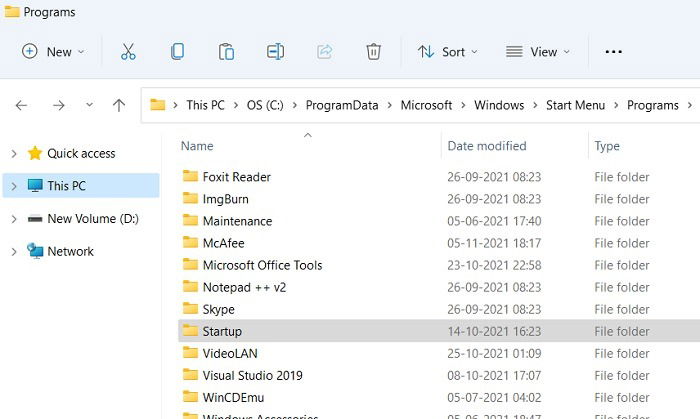
Task: Navigate to Windows breadcrumb
Action: (499, 105)
